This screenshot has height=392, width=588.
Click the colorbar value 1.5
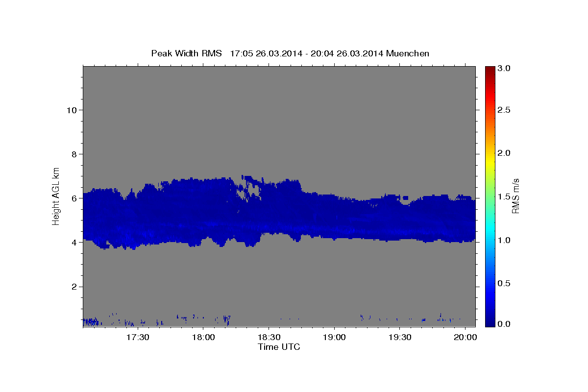pyautogui.click(x=505, y=197)
